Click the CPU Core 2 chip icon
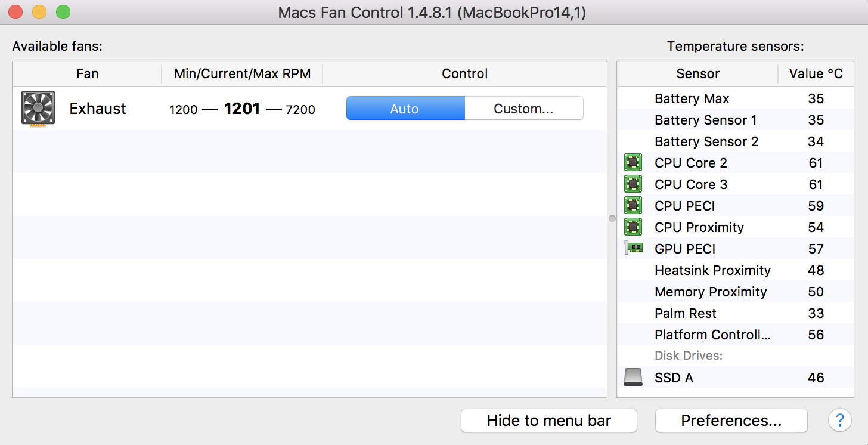The image size is (868, 445). (633, 162)
